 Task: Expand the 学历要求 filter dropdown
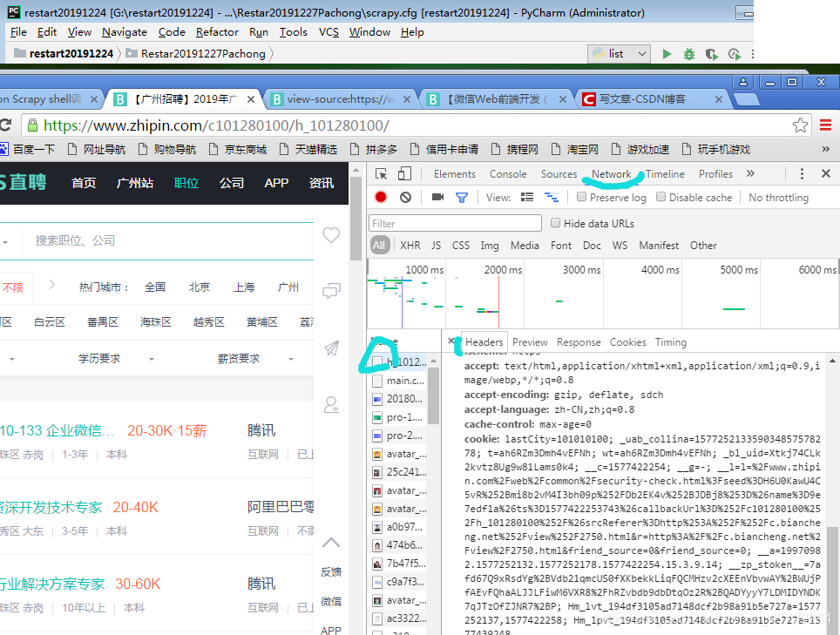pos(116,359)
